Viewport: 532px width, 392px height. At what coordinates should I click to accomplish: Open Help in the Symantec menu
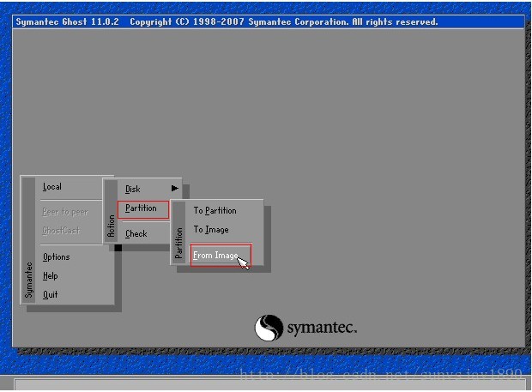coord(51,275)
